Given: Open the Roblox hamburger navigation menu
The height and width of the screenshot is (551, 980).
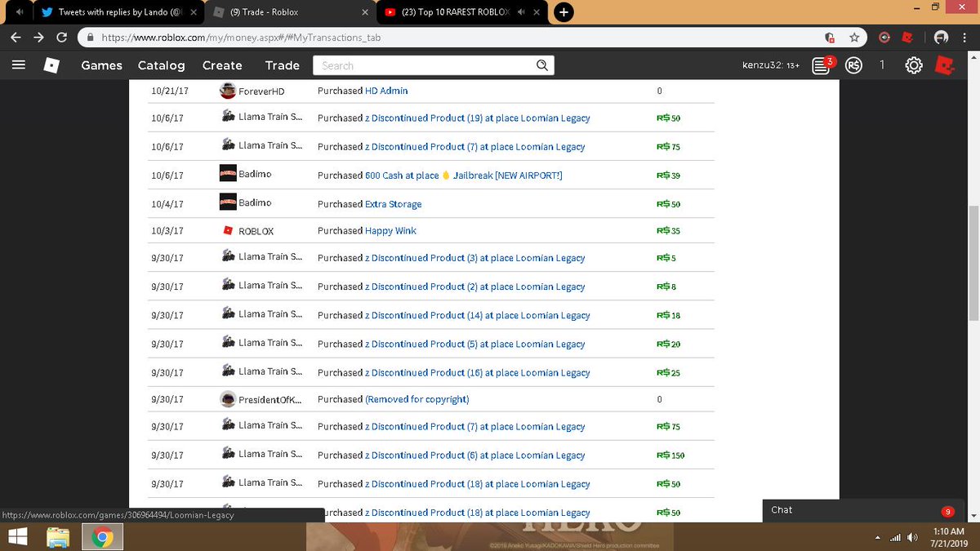Looking at the screenshot, I should pos(19,65).
